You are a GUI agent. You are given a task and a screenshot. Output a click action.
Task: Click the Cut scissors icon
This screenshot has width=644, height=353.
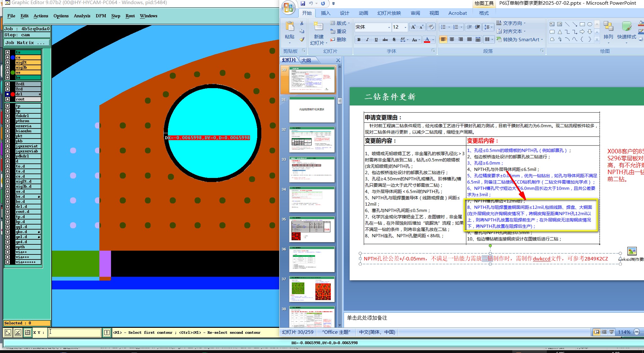(x=302, y=23)
